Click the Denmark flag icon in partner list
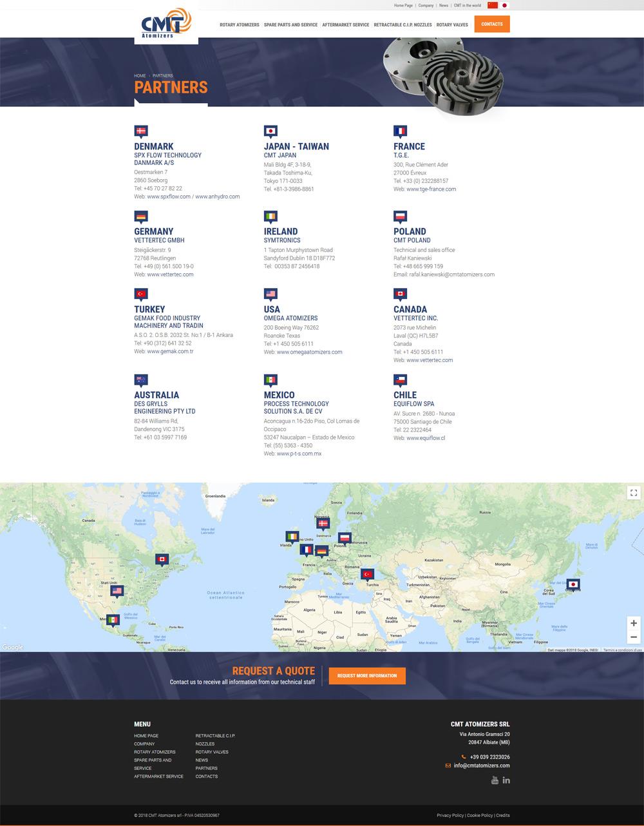Viewport: 644px width, 826px height. [141, 131]
